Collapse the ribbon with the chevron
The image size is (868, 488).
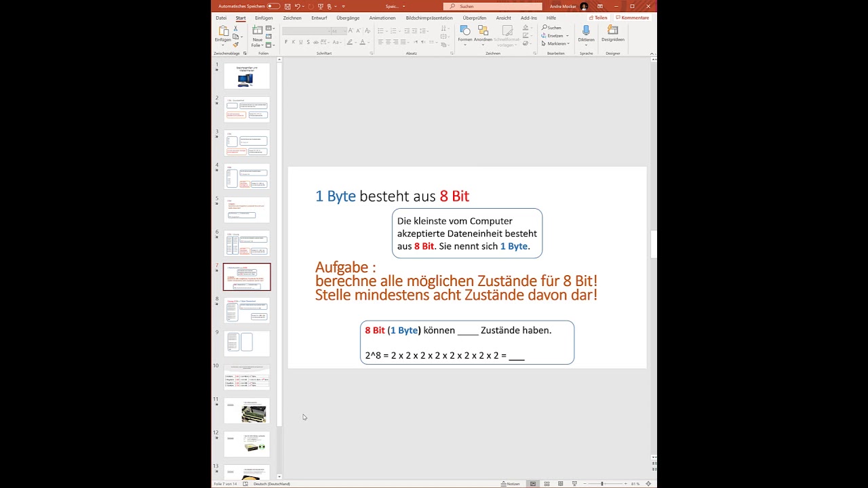pyautogui.click(x=652, y=53)
